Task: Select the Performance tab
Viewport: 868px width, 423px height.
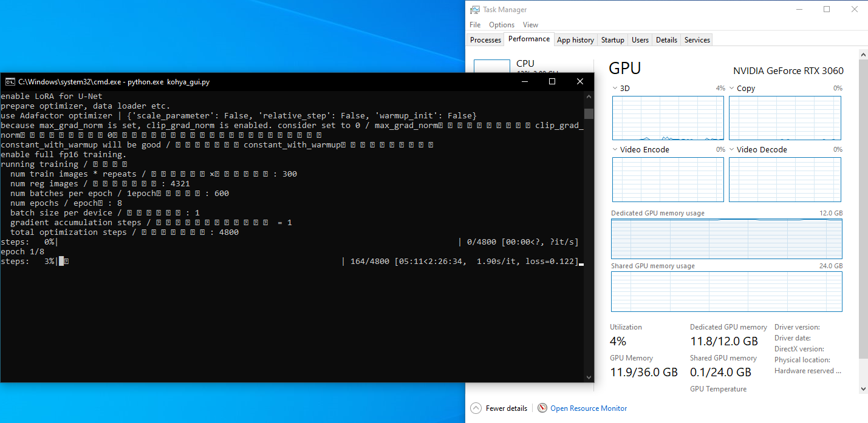Action: (x=529, y=39)
